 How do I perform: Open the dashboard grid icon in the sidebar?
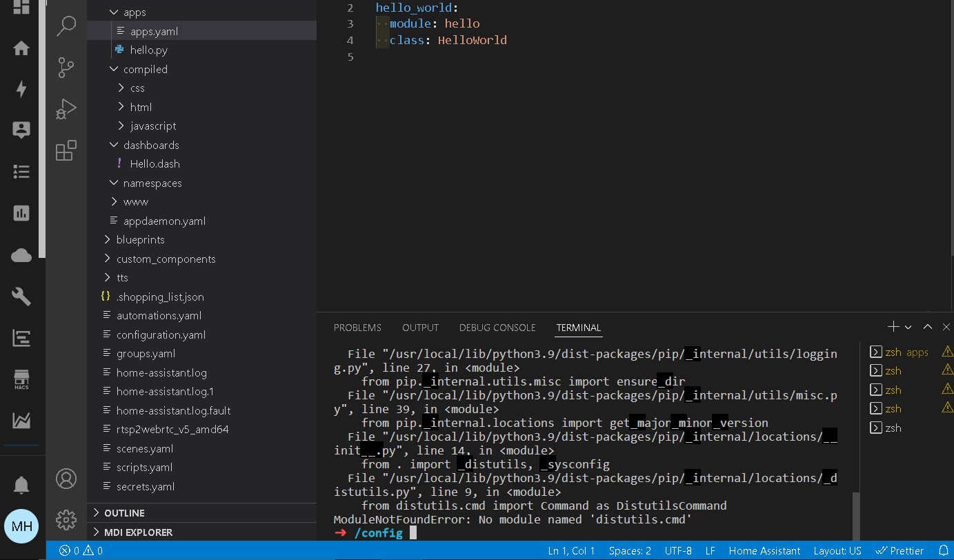click(x=21, y=7)
